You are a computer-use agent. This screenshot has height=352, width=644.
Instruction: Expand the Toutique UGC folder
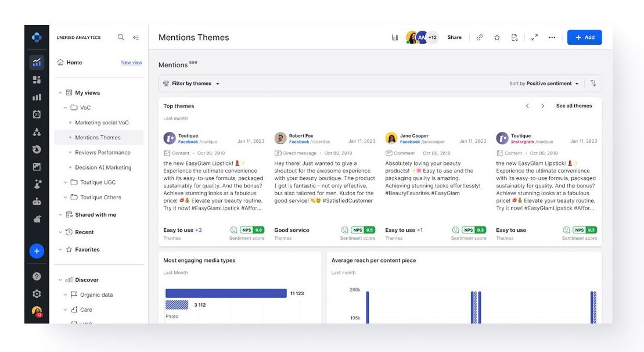point(65,182)
